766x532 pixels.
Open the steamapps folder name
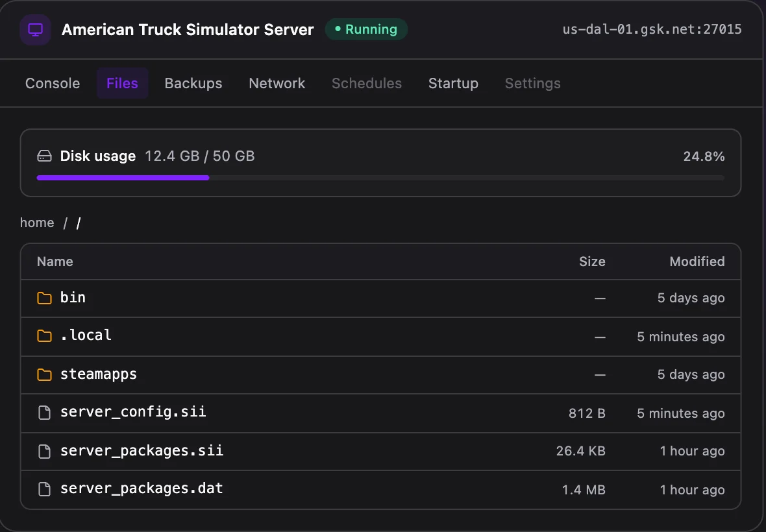pos(99,374)
